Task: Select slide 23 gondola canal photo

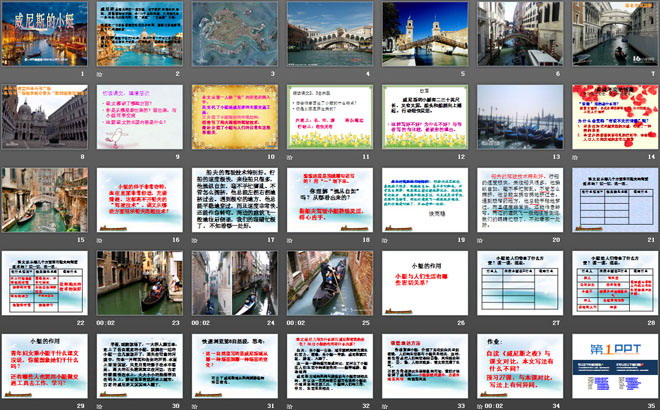Action: click(140, 283)
